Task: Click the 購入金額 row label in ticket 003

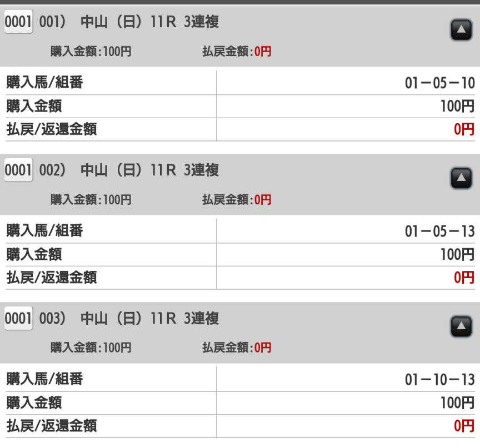Action: pyautogui.click(x=34, y=403)
